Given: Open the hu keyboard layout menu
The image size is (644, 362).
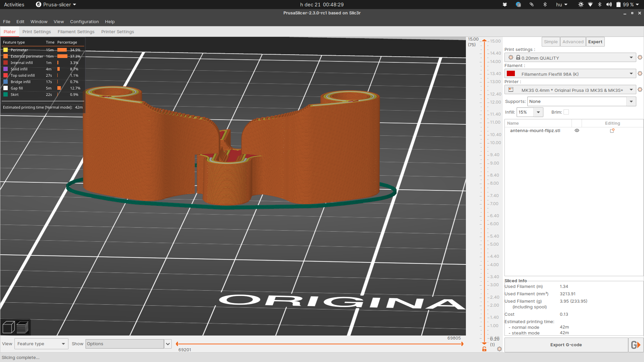Looking at the screenshot, I should coord(561,5).
